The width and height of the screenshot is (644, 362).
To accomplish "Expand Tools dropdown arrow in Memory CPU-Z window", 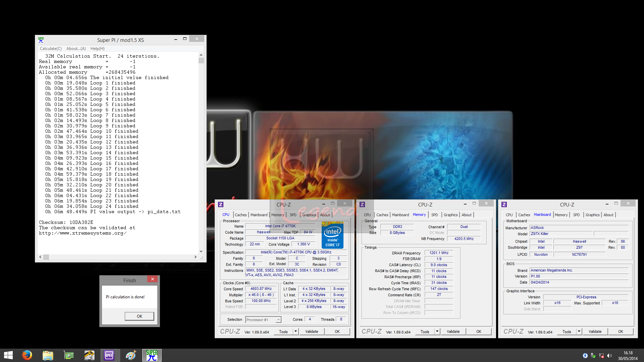I will pyautogui.click(x=437, y=331).
